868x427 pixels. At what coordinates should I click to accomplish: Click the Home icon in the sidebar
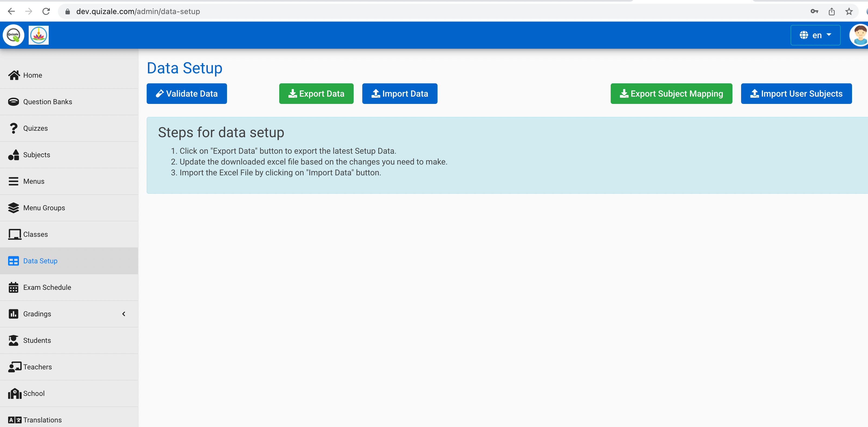point(14,75)
